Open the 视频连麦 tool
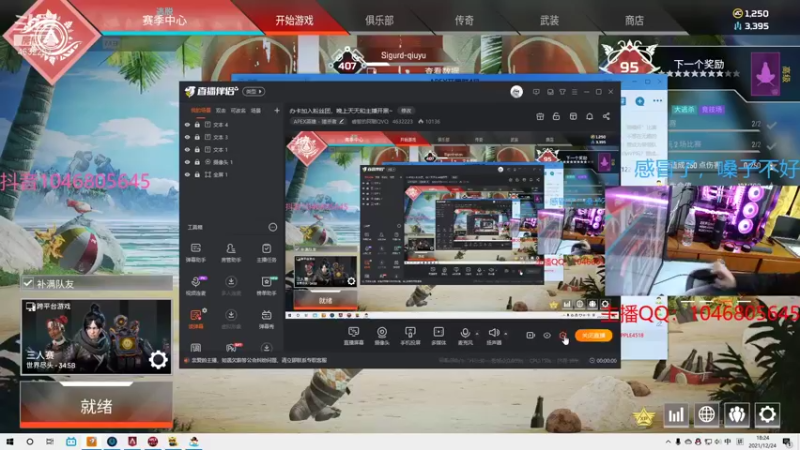800x450 pixels. (195, 286)
